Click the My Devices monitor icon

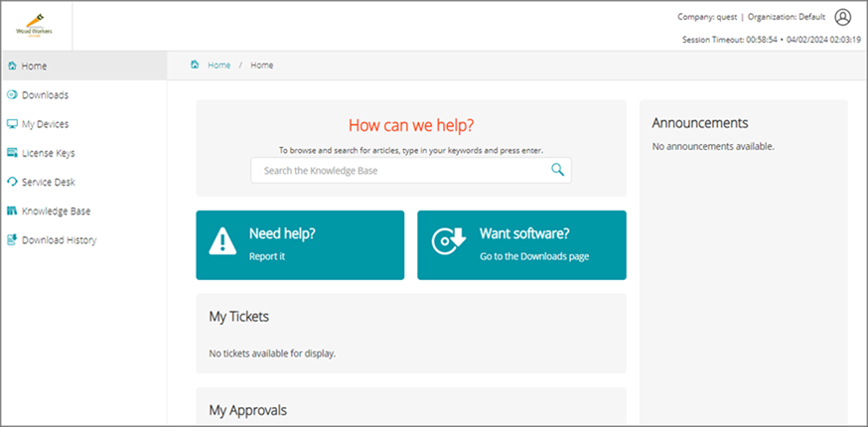tap(12, 124)
